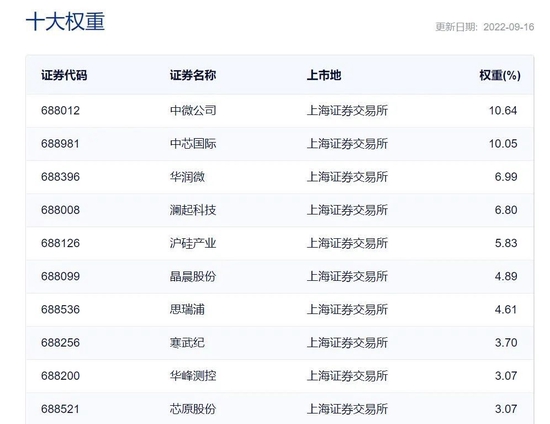Click 上海证券交易所 in the 寒武纪 row
Viewport: 550px width, 424px height.
(347, 343)
